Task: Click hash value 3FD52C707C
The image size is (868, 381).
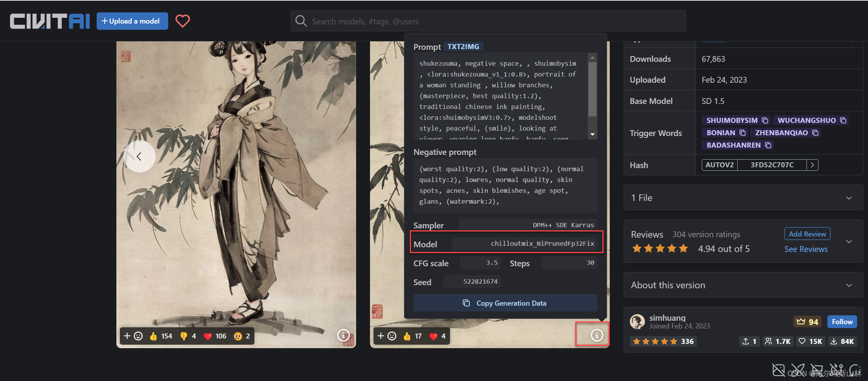Action: (x=772, y=165)
